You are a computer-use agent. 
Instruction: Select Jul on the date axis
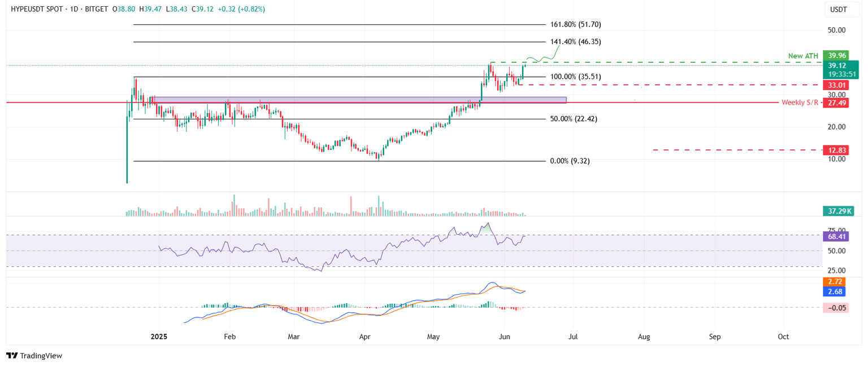click(573, 336)
